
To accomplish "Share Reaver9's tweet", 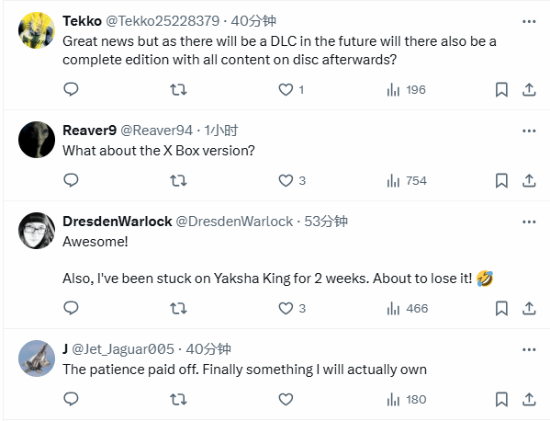I will 529,181.
